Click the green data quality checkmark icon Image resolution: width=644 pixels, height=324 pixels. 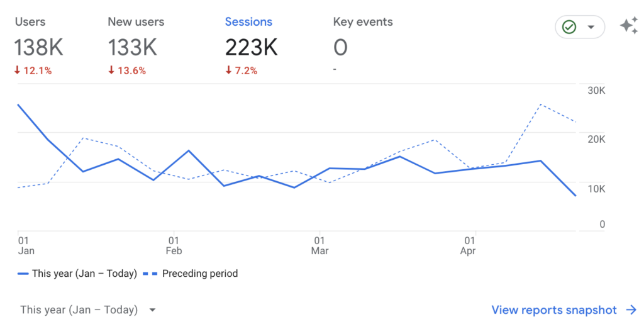click(569, 27)
